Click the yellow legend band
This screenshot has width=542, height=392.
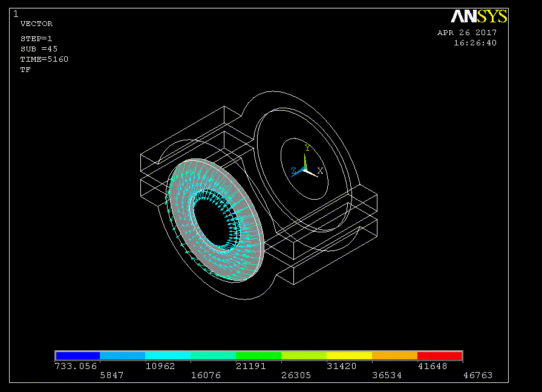[x=349, y=355]
